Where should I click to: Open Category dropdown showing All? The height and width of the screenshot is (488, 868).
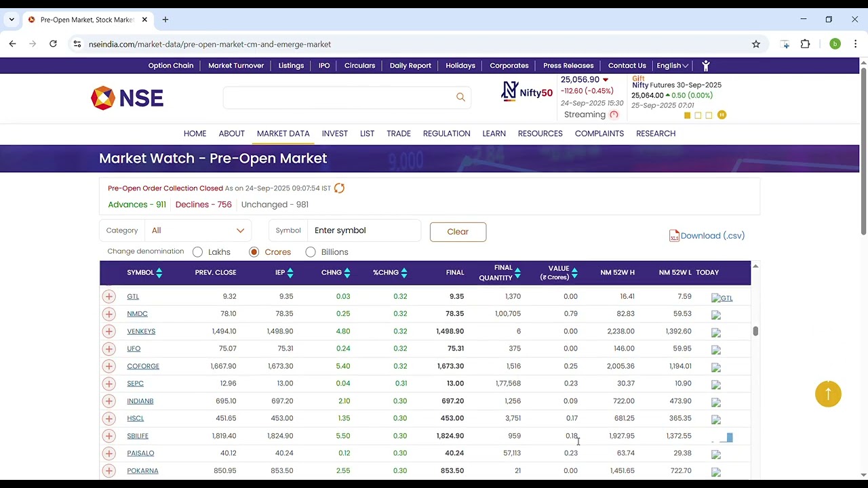click(x=198, y=230)
